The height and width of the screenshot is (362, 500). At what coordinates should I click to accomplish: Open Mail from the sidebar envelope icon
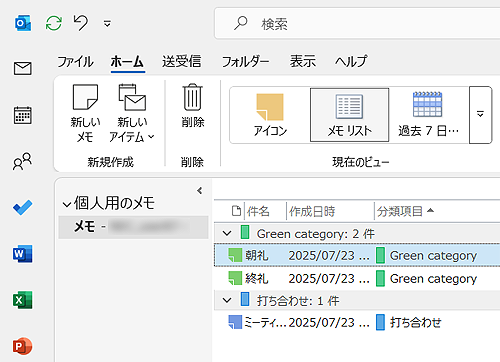[x=23, y=68]
